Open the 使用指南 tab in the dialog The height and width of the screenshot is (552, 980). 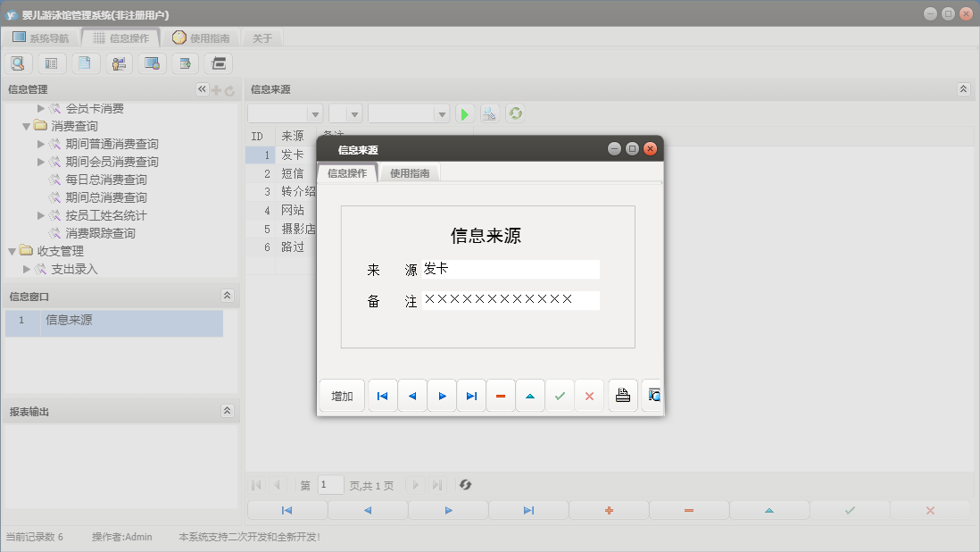tap(410, 173)
